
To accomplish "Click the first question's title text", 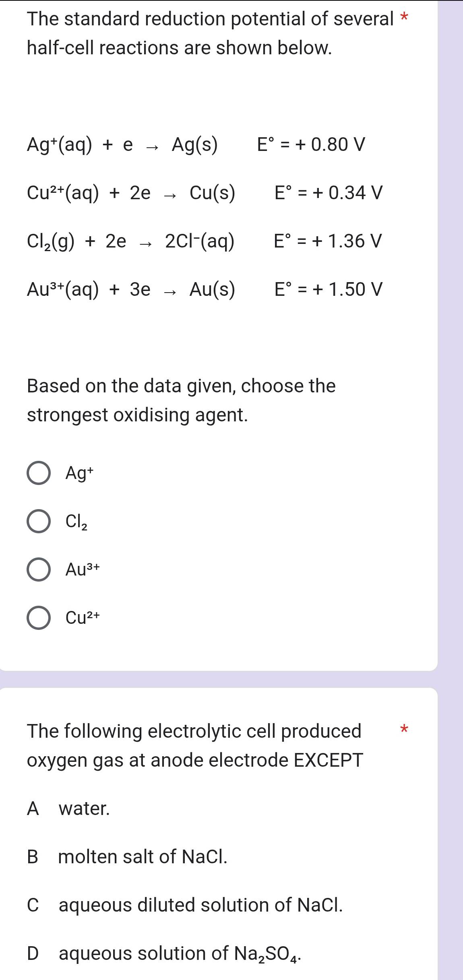I will (x=181, y=32).
